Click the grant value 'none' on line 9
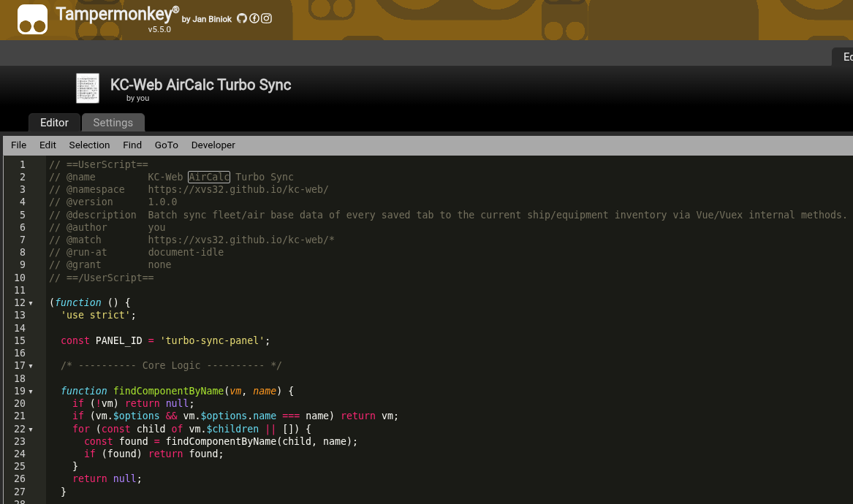This screenshot has height=504, width=853. point(159,264)
